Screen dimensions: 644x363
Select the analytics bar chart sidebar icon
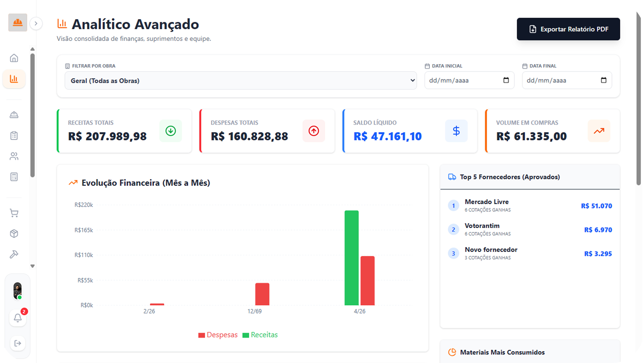click(x=14, y=79)
